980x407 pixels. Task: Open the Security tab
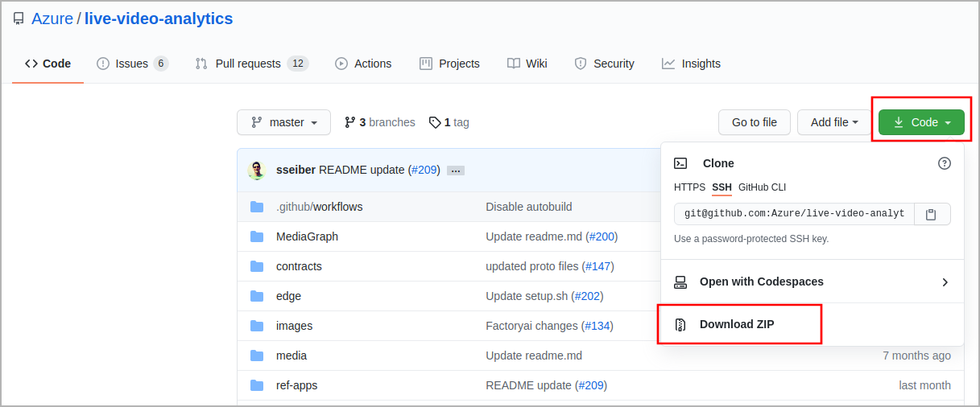pyautogui.click(x=604, y=64)
